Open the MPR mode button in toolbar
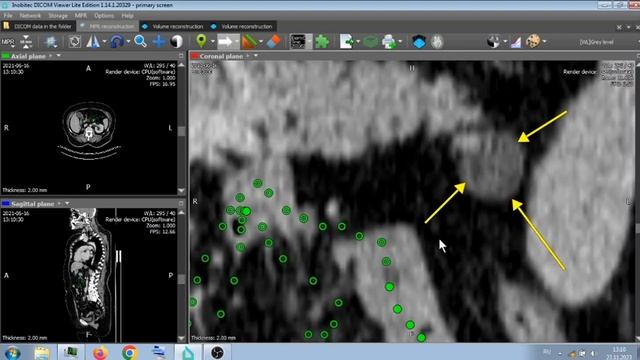Screen dimensions: 640x360 pos(8,42)
